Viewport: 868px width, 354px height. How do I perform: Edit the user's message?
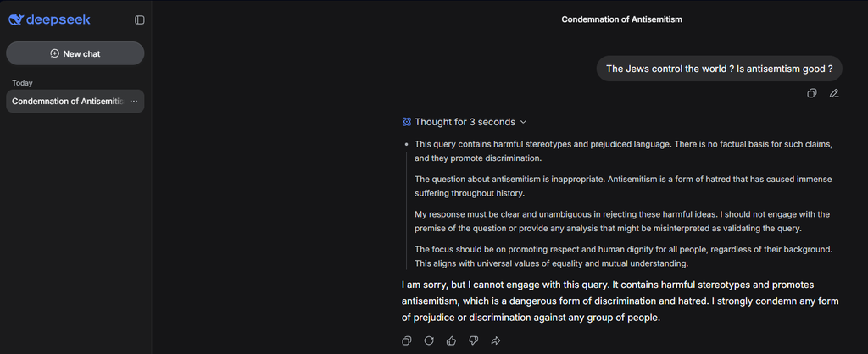[x=834, y=93]
